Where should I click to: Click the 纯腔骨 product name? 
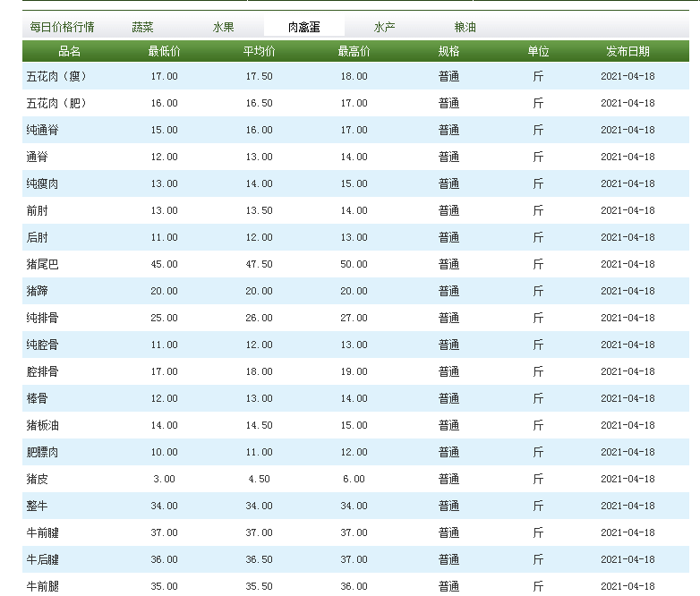click(42, 345)
